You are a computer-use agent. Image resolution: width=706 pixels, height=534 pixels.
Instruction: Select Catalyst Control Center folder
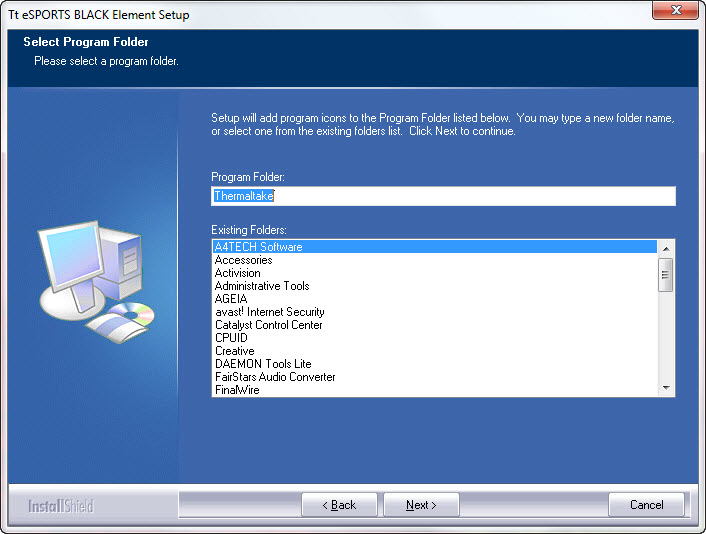click(x=434, y=325)
